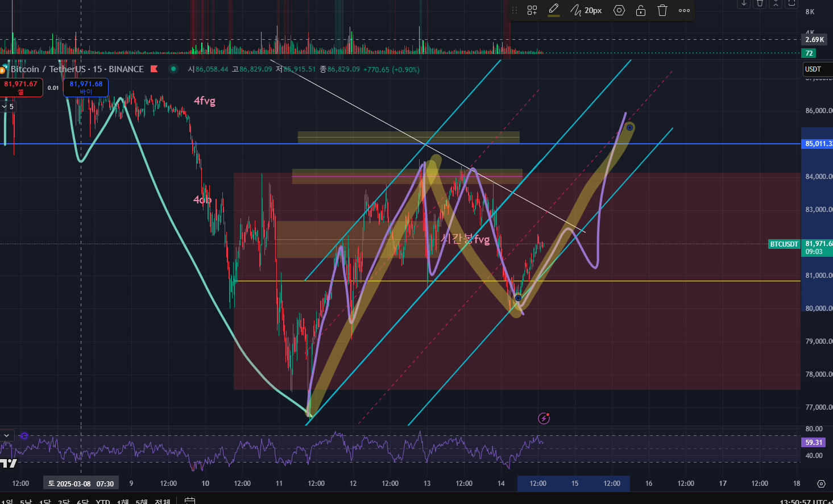
Task: Click the purple RSI indicator circle icon
Action: pos(24,436)
